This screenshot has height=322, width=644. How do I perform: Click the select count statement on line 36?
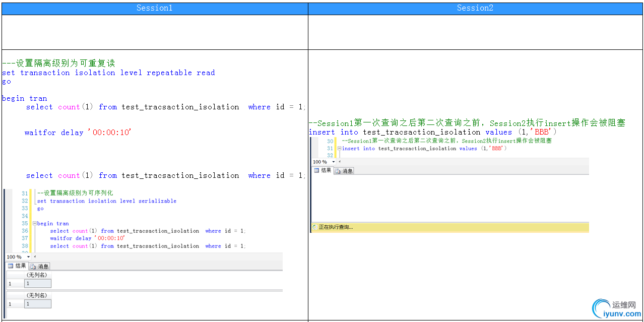(148, 231)
